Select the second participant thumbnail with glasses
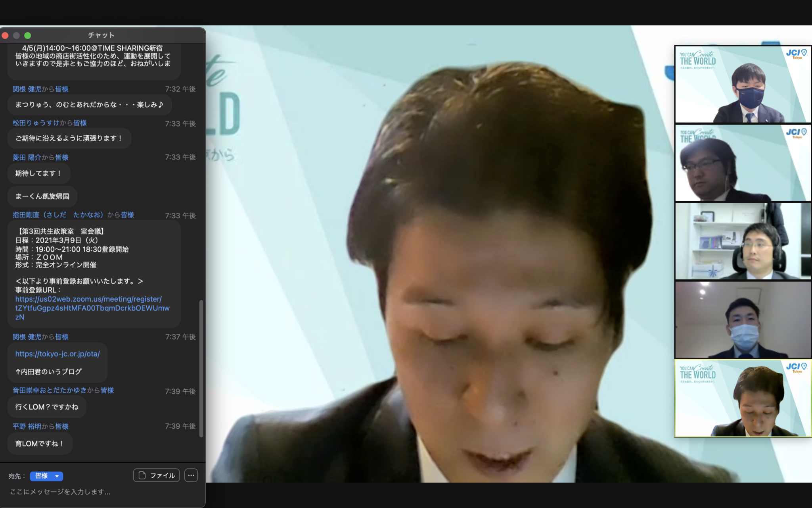Viewport: 812px width, 508px height. tap(743, 163)
